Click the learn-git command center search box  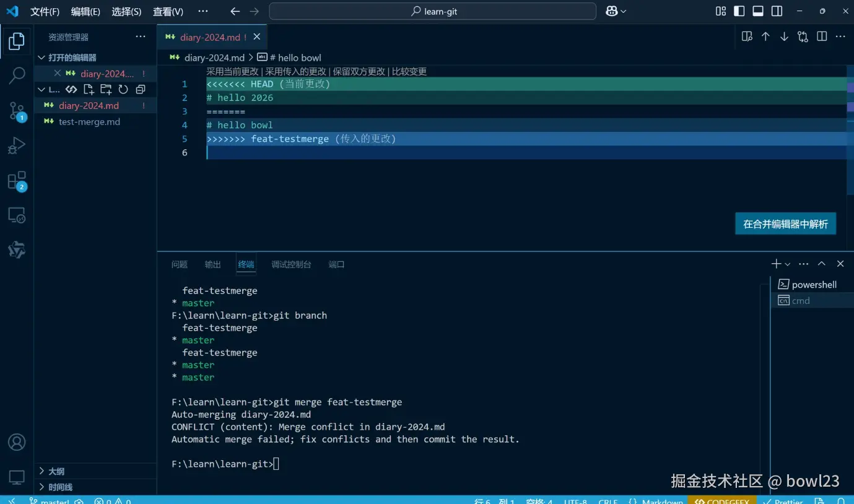point(432,11)
